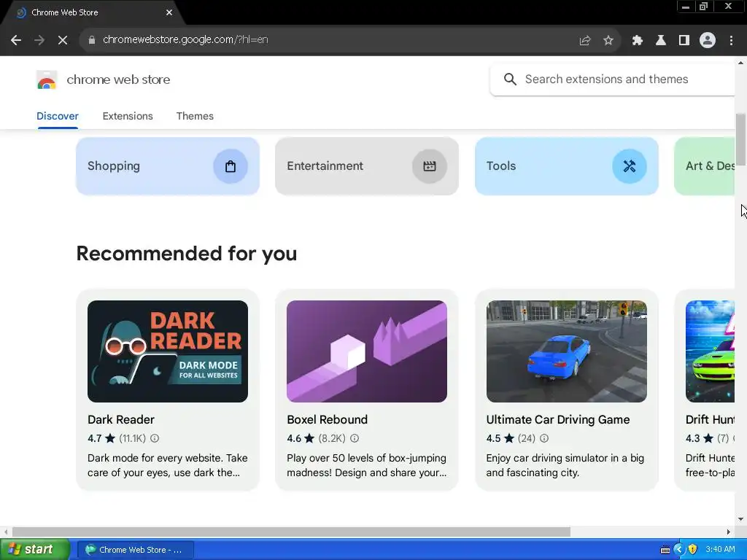
Task: Switch to the Themes tab
Action: pos(195,116)
